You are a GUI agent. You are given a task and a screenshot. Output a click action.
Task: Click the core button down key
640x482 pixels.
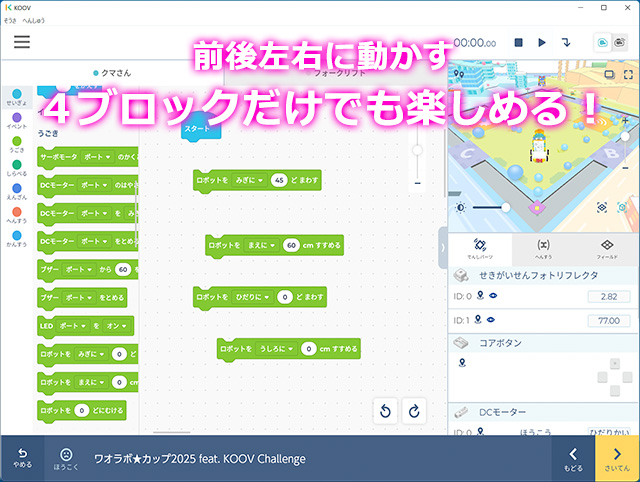coord(615,391)
